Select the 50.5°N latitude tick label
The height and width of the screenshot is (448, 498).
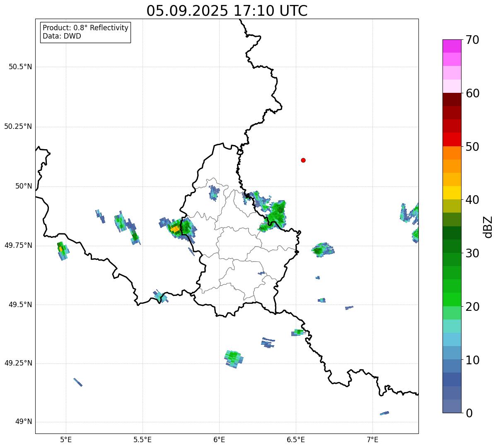tap(20, 67)
